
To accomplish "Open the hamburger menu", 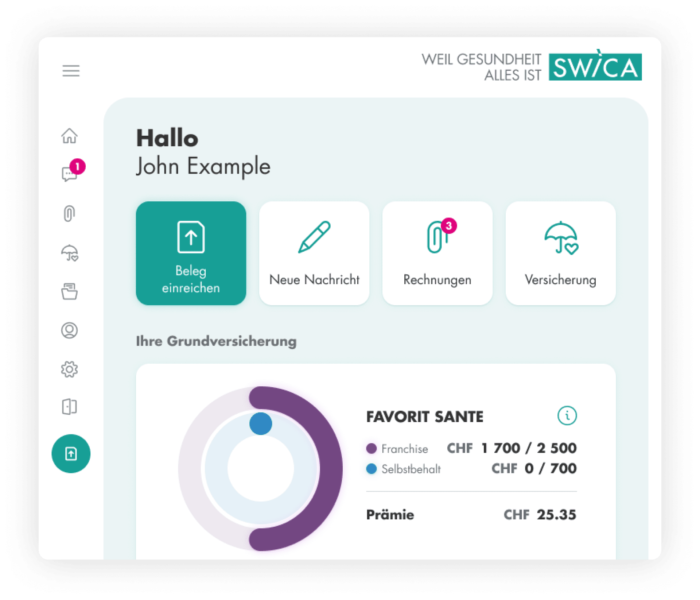I will click(71, 70).
